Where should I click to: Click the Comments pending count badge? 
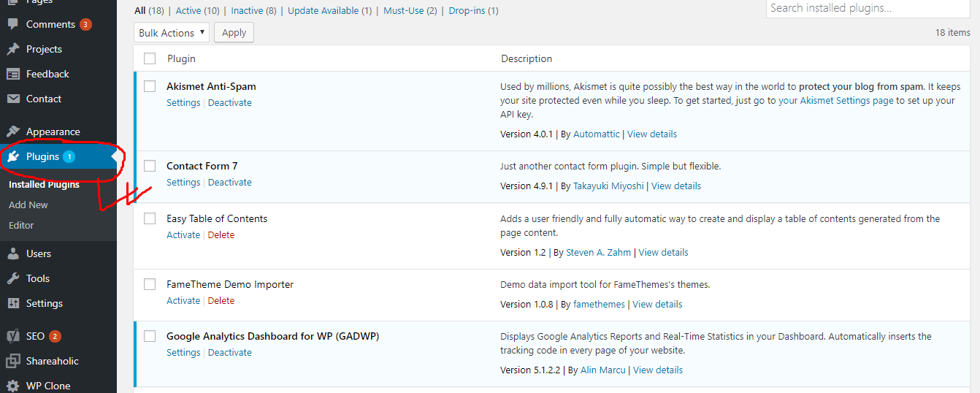[x=85, y=24]
